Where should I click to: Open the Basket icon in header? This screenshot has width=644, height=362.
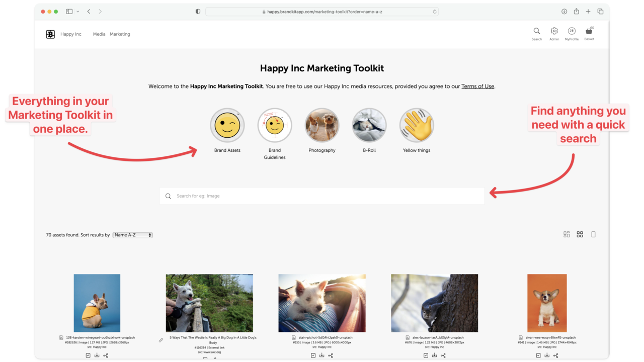click(589, 32)
